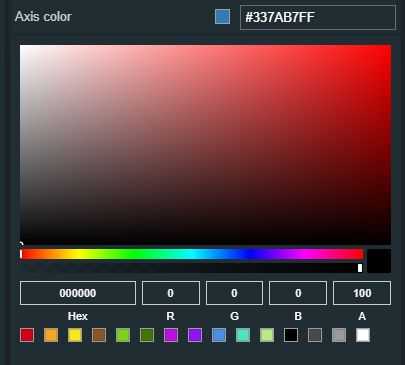Select the light green preset swatch
Screen dimensions: 405x365
coord(123,335)
